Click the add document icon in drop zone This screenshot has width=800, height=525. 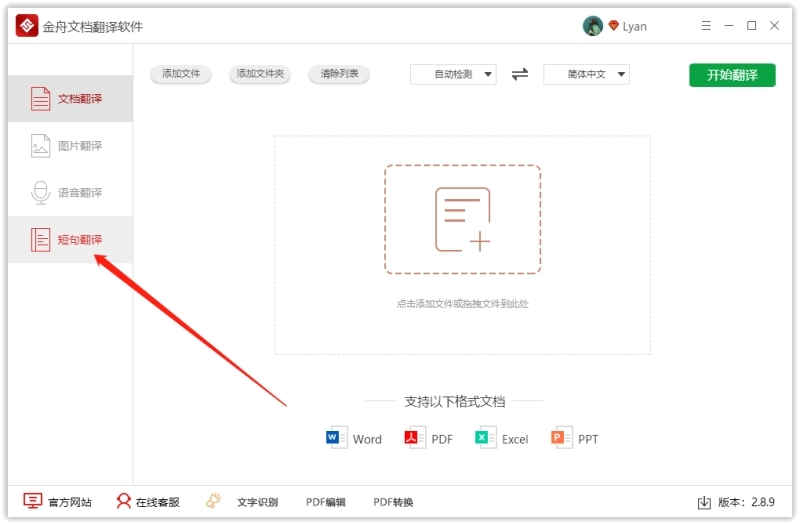(x=462, y=219)
